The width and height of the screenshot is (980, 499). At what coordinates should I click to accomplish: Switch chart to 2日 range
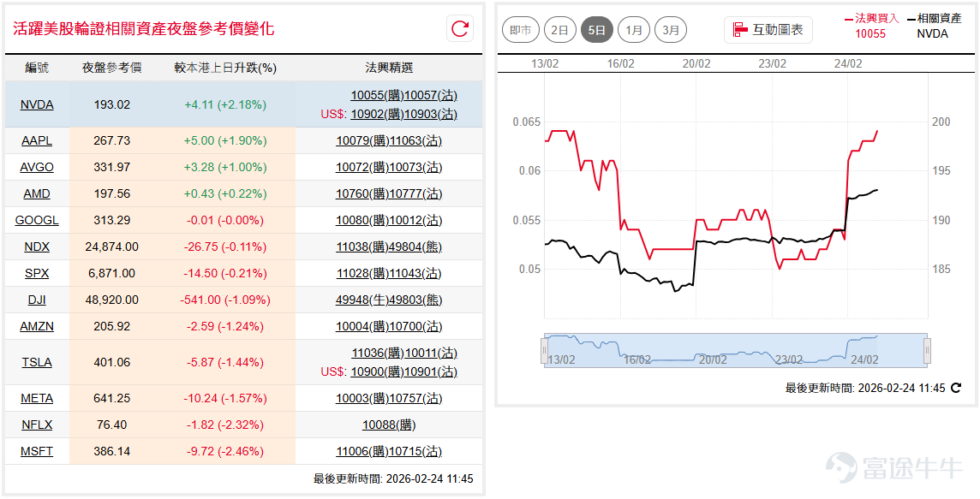560,30
